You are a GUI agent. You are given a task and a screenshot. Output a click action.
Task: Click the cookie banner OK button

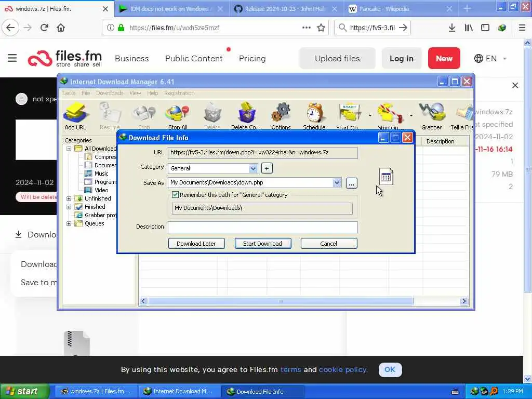[x=390, y=369]
